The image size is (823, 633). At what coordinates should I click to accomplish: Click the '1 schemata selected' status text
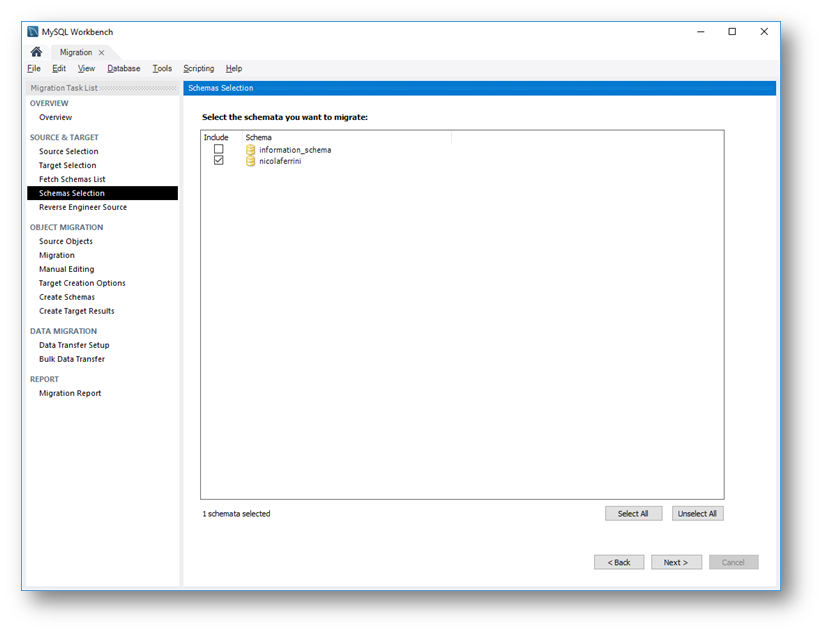coord(236,514)
